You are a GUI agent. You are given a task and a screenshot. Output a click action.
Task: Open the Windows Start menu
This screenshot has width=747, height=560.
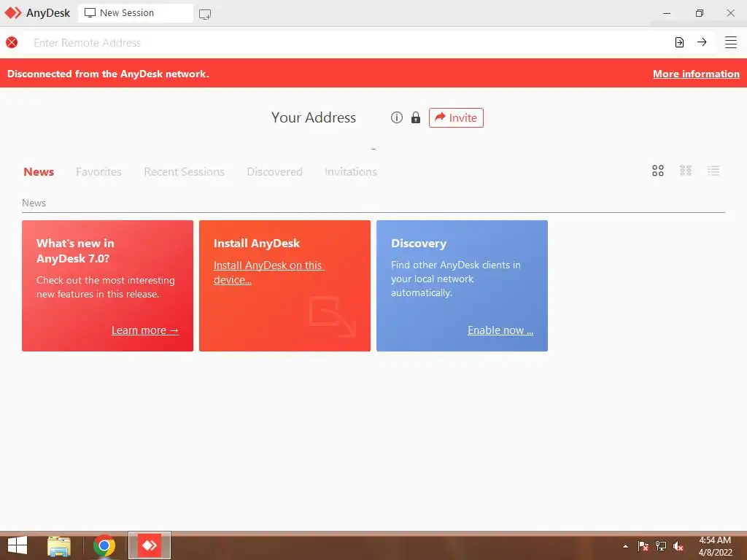pos(18,545)
